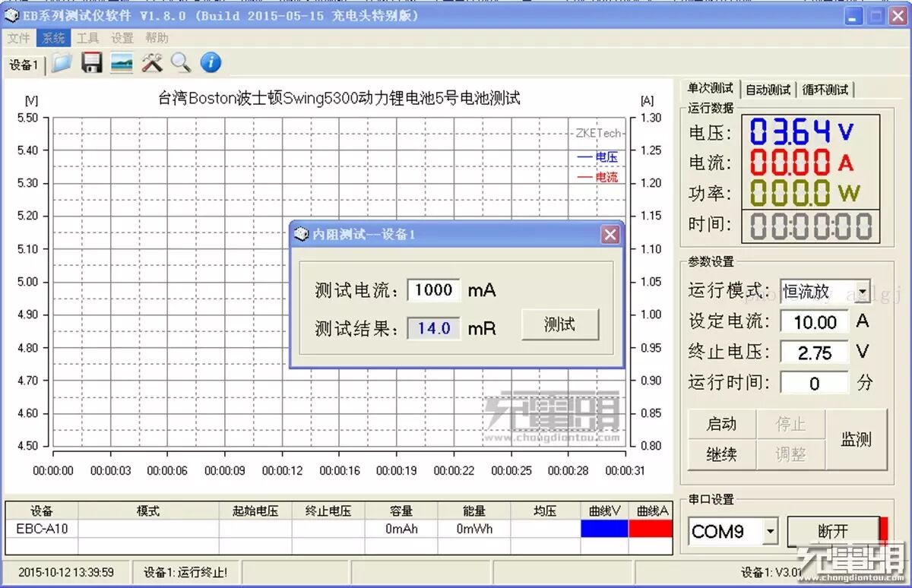Click the 容量 column header
This screenshot has height=588, width=912.
[x=401, y=511]
